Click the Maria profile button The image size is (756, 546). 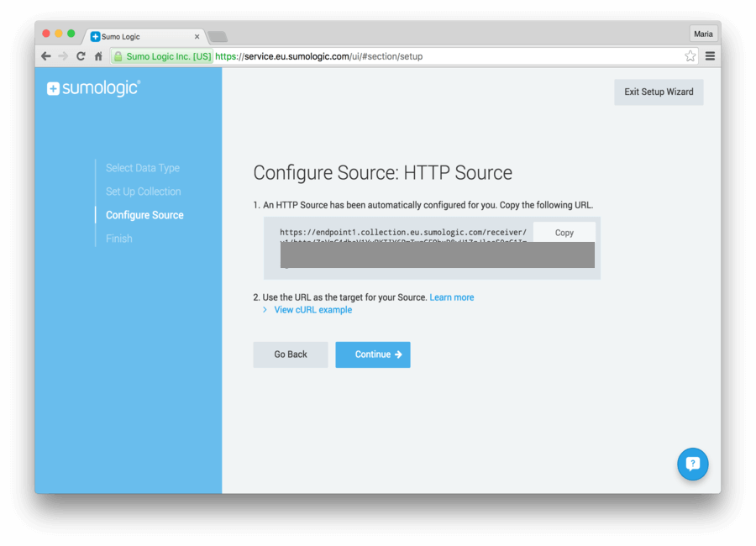(703, 34)
